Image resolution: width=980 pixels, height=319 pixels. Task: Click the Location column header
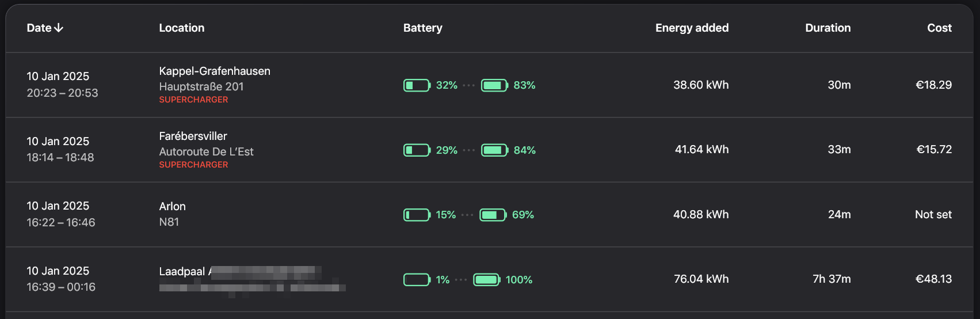(x=181, y=28)
